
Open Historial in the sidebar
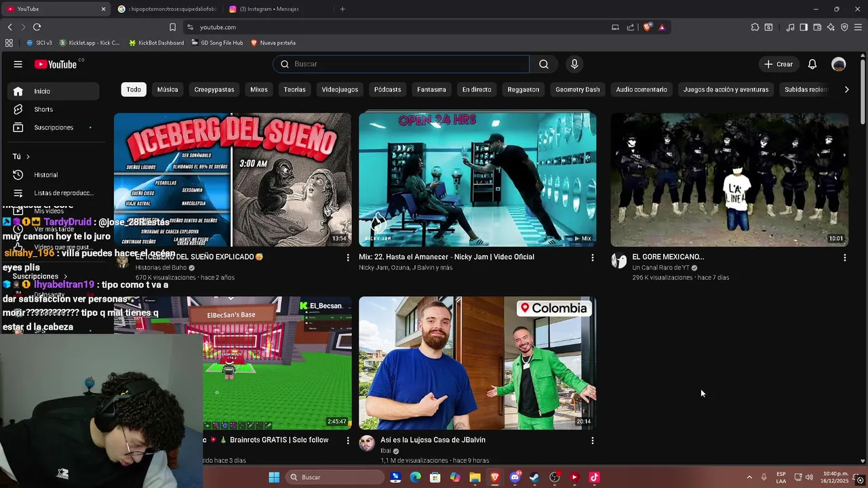[54, 175]
